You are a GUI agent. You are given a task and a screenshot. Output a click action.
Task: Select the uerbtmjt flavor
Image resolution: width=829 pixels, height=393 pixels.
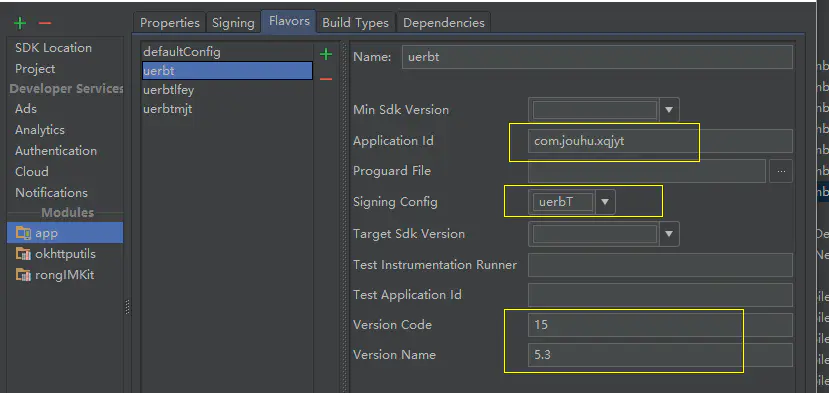[x=227, y=109]
